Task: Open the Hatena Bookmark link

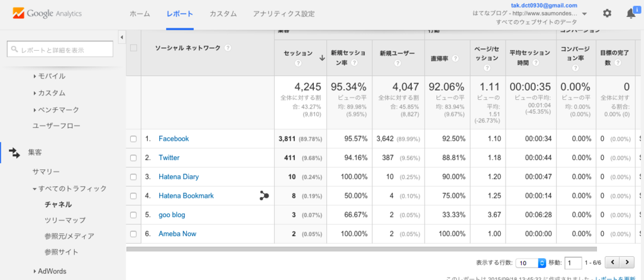Action: [186, 196]
